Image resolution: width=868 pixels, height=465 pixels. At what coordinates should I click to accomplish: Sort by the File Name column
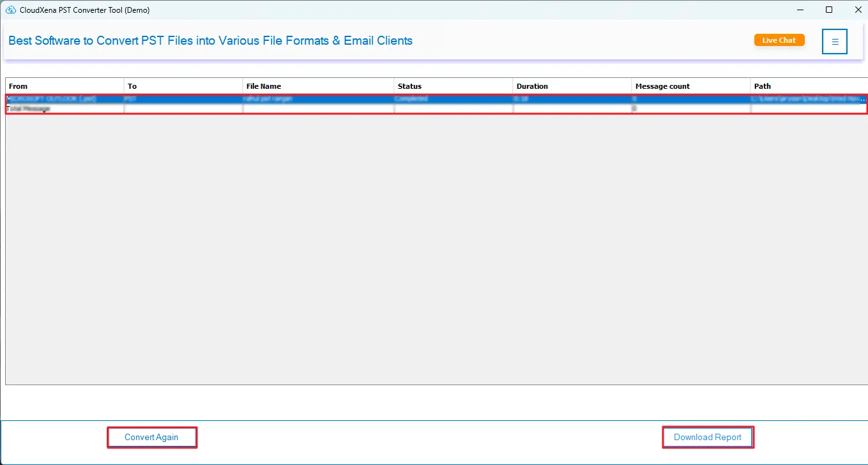pos(317,86)
